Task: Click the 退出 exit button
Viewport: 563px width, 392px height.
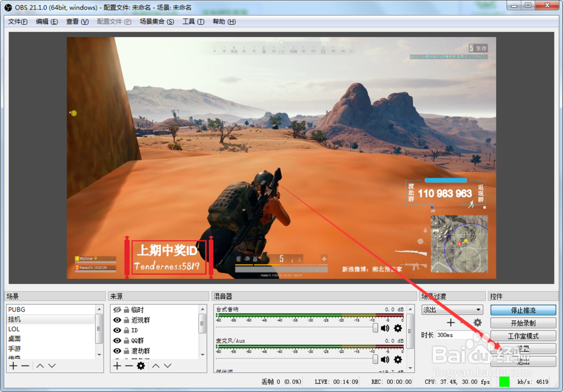Action: (523, 362)
